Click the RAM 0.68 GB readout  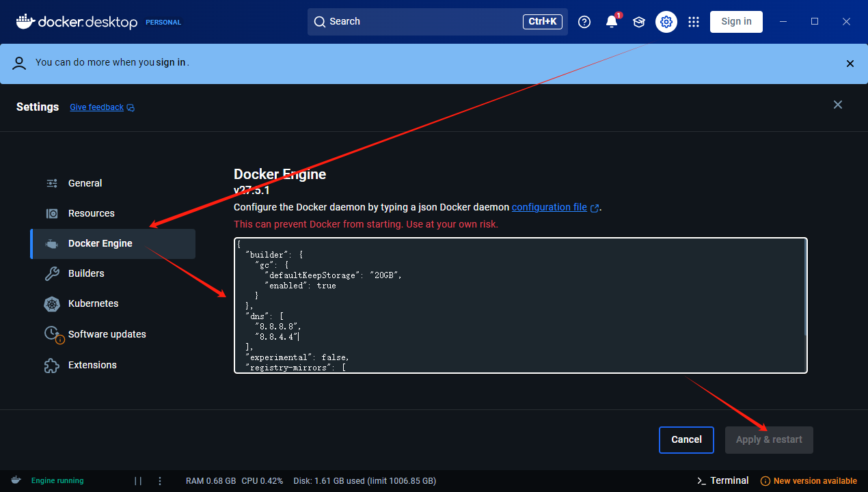pyautogui.click(x=211, y=480)
